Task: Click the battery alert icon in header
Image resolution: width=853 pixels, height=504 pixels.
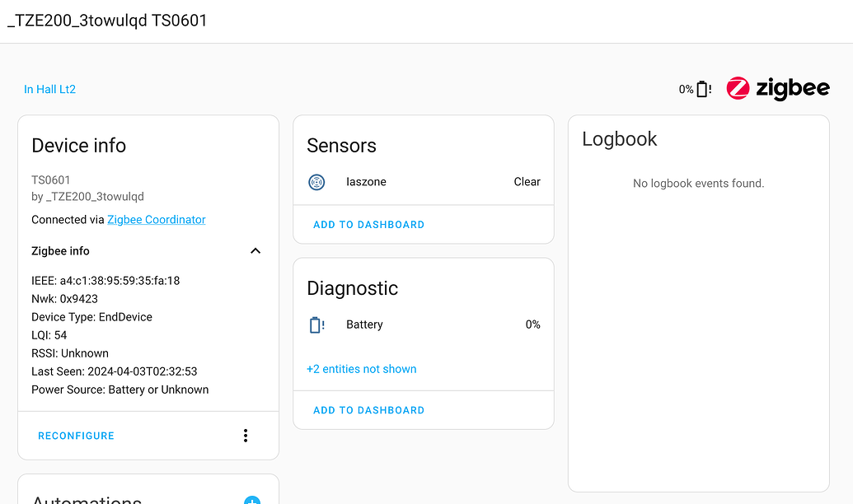Action: point(704,89)
